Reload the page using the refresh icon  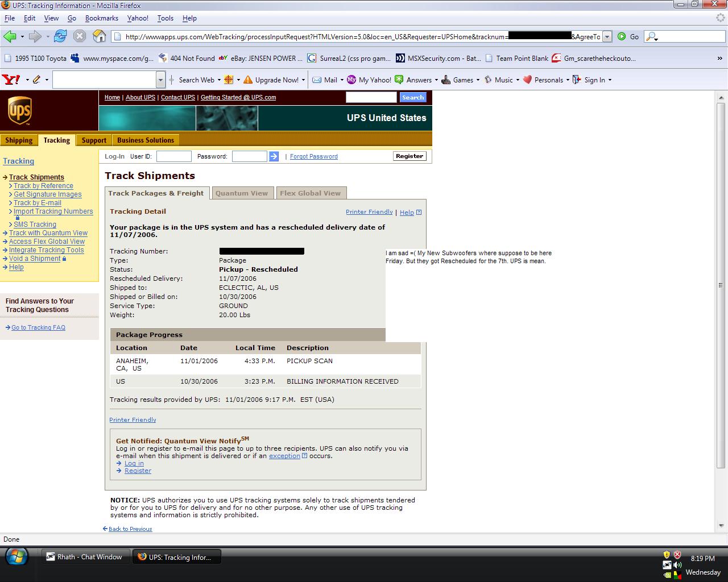(60, 36)
